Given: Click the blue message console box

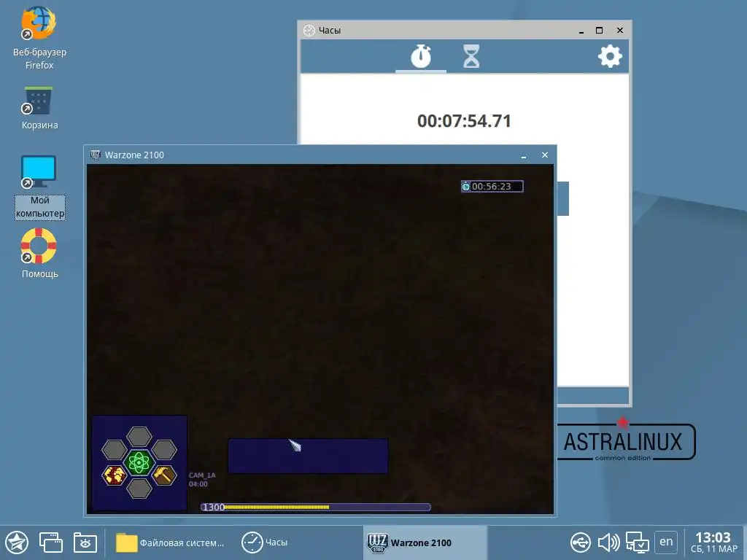Looking at the screenshot, I should (309, 456).
